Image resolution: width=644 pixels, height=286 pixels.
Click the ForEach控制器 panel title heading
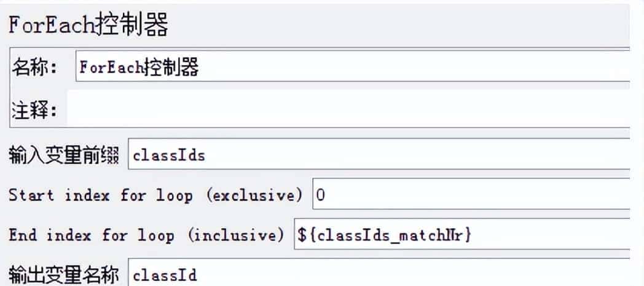(x=88, y=26)
